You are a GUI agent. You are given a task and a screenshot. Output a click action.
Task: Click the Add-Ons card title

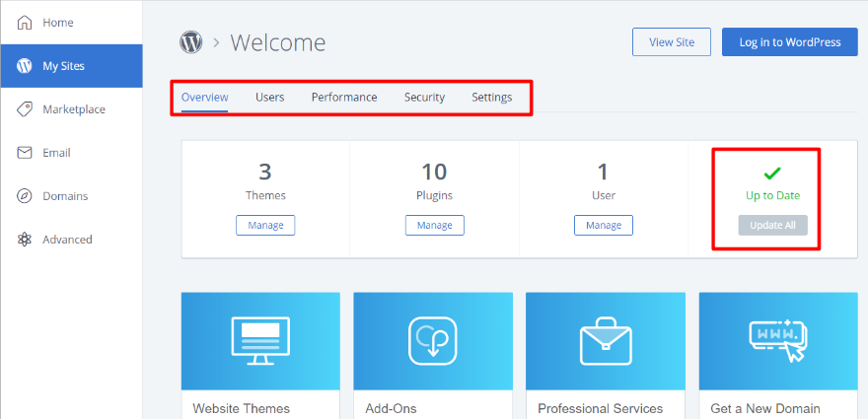click(x=391, y=408)
